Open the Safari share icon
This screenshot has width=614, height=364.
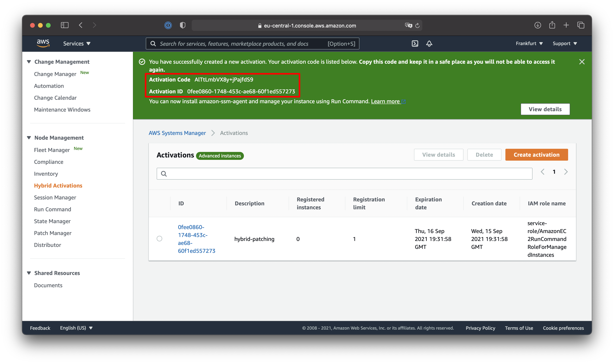(x=552, y=25)
